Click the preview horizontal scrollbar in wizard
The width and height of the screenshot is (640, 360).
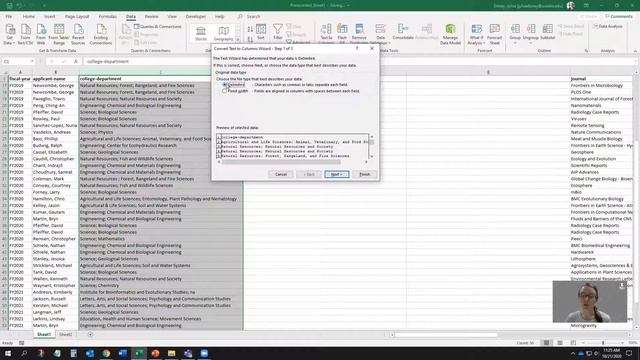coord(281,162)
